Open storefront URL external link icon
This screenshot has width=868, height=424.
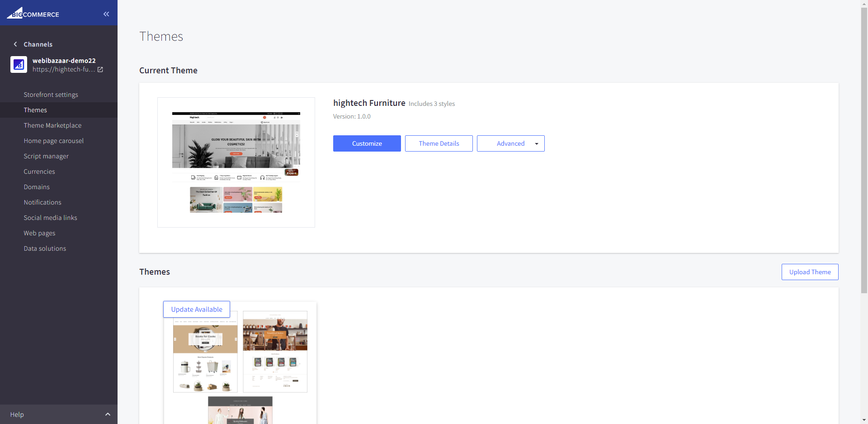point(100,70)
